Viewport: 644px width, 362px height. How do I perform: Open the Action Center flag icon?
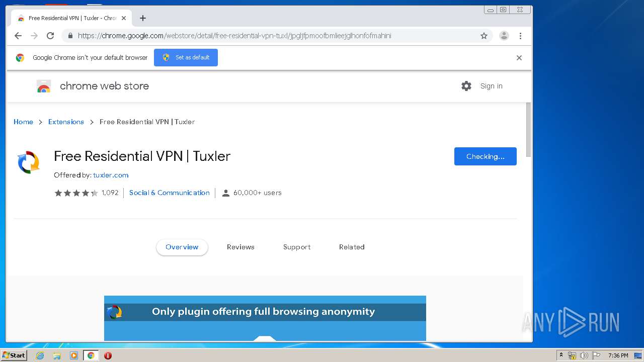596,355
